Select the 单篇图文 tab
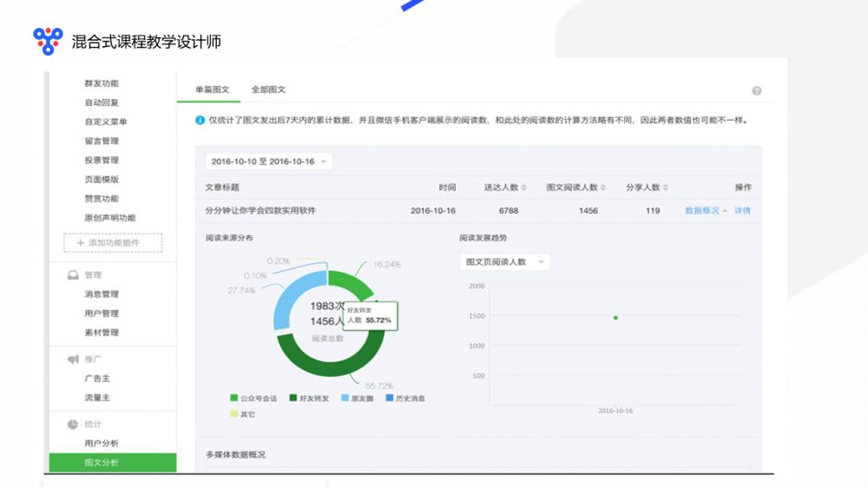The width and height of the screenshot is (868, 488). coord(213,89)
